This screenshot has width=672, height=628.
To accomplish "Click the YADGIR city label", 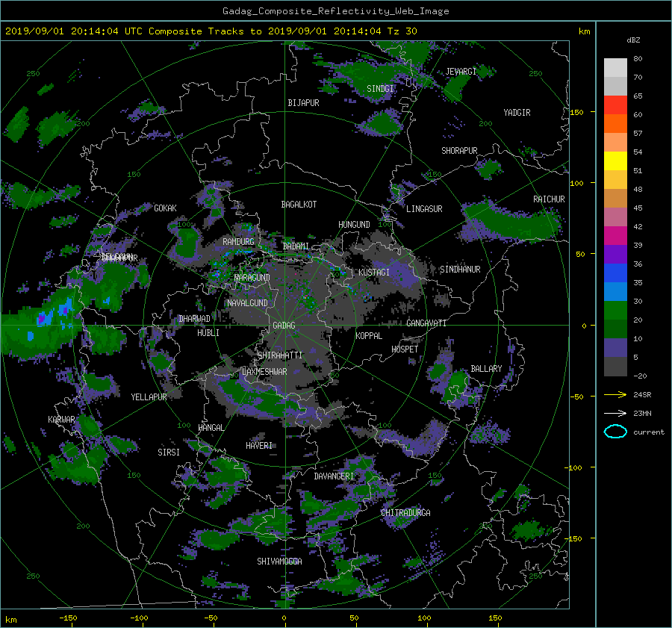I will pos(517,113).
